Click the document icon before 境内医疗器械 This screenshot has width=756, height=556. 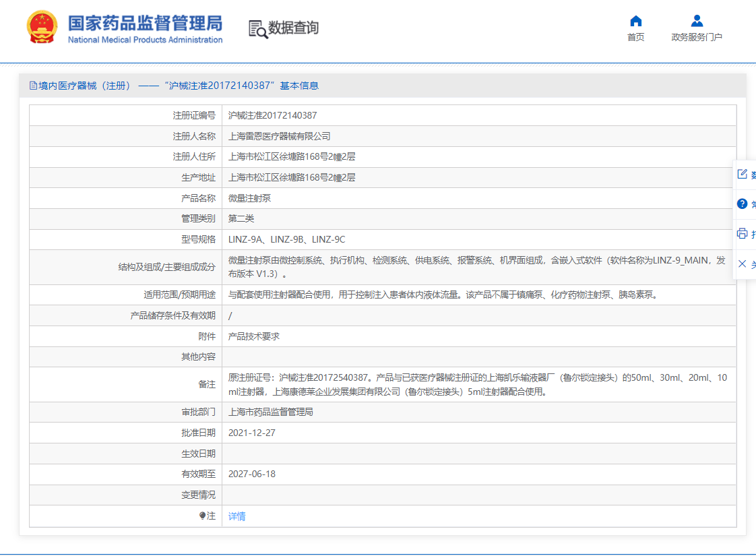[x=33, y=86]
